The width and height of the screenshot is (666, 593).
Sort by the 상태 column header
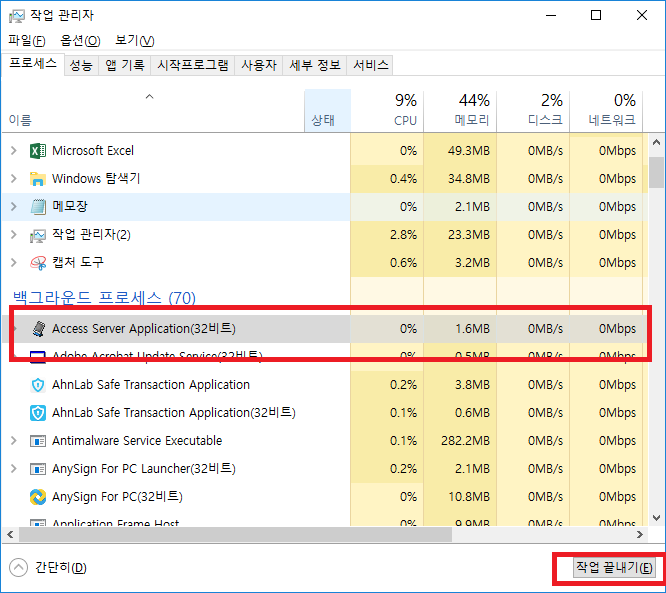[x=327, y=111]
